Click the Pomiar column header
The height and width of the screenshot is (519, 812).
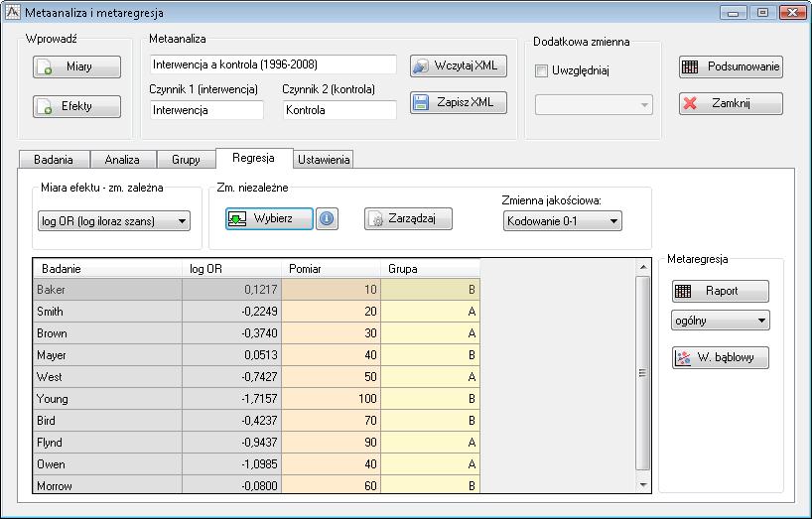[332, 269]
